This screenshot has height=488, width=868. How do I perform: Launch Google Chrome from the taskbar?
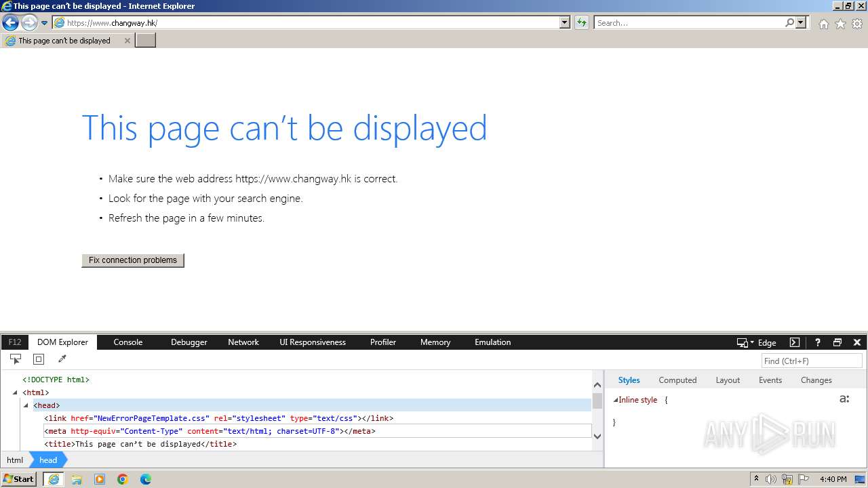coord(123,479)
